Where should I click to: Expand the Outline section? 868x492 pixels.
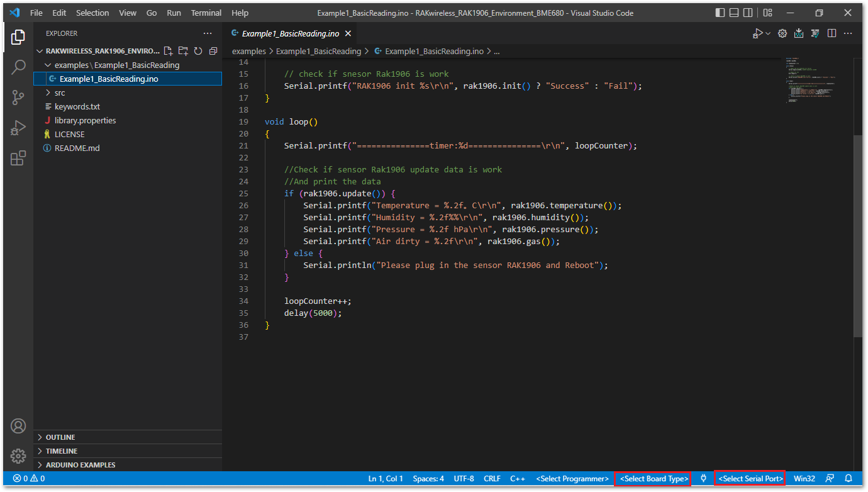128,437
